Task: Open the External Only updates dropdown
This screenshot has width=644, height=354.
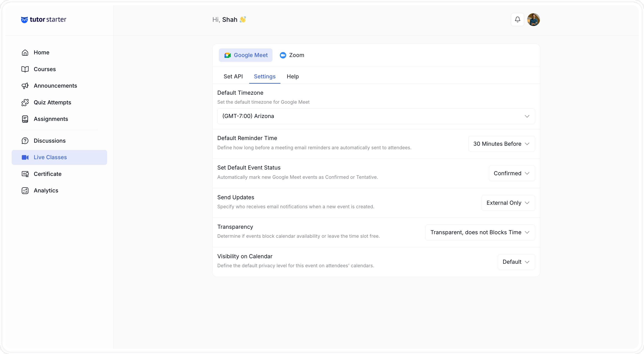Action: (x=508, y=203)
